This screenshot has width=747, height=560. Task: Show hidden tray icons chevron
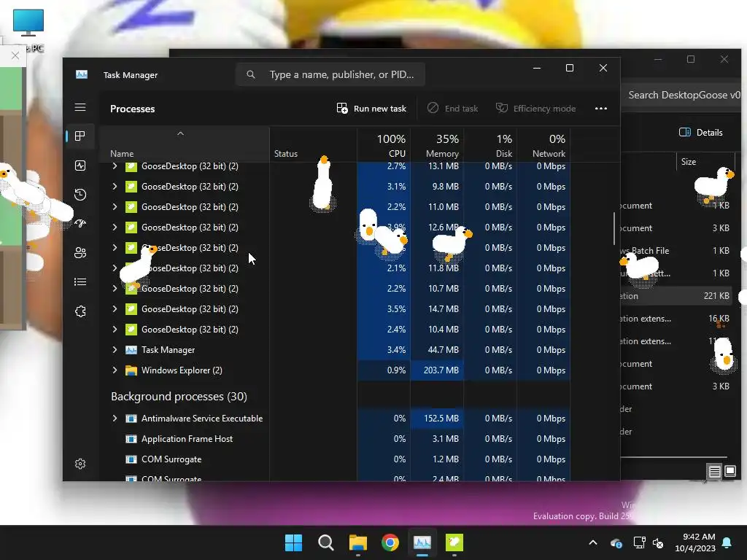click(592, 542)
